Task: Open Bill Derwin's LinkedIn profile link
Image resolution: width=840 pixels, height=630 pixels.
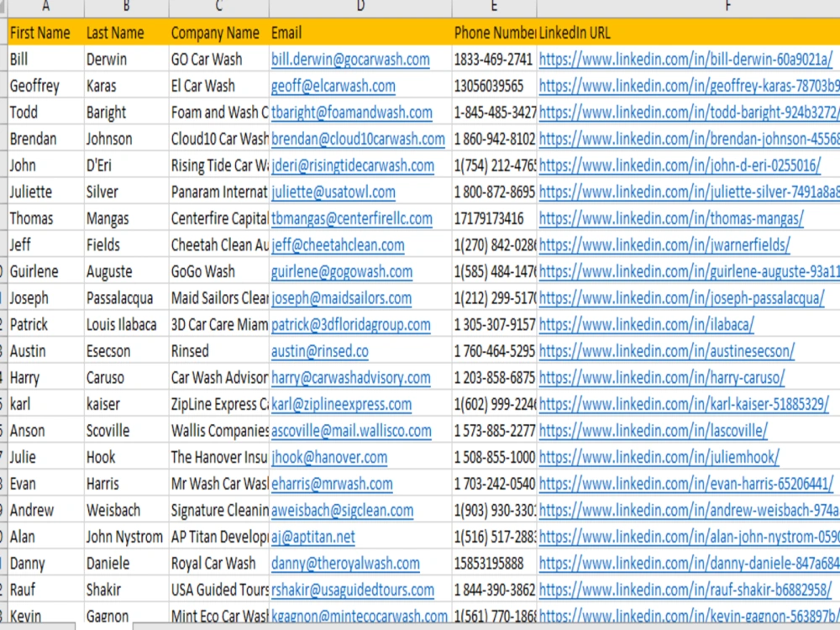Action: point(685,60)
